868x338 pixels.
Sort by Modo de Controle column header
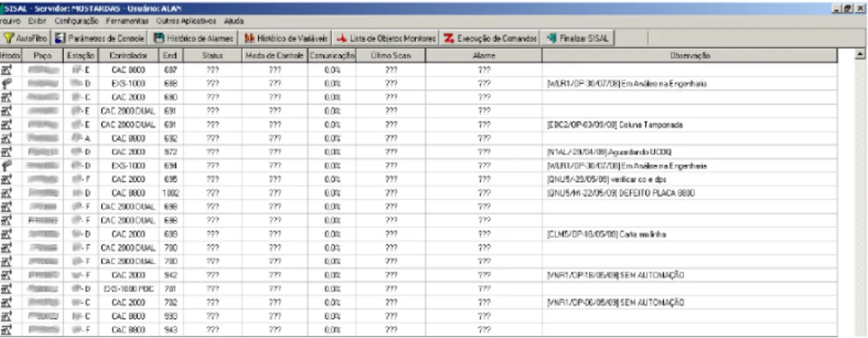click(275, 56)
